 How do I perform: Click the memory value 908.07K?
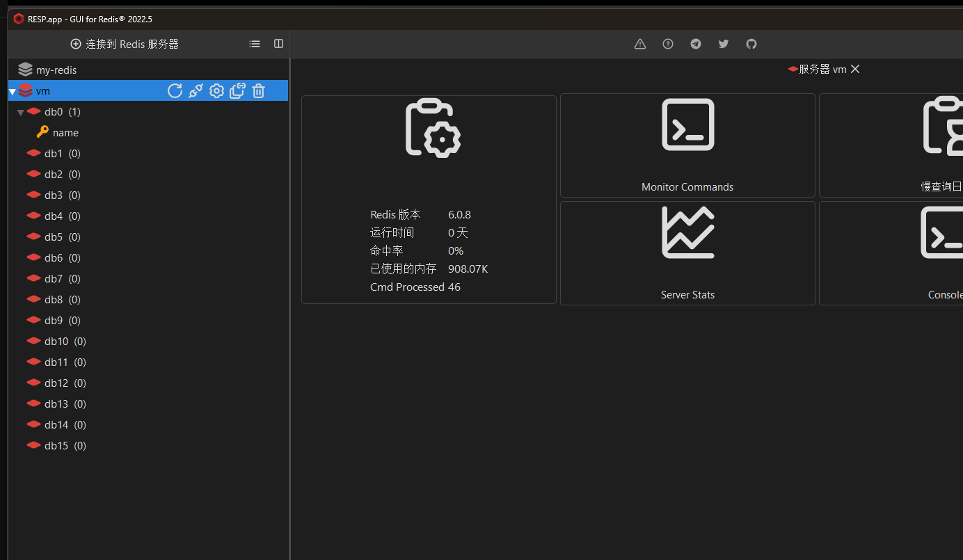[x=468, y=269]
